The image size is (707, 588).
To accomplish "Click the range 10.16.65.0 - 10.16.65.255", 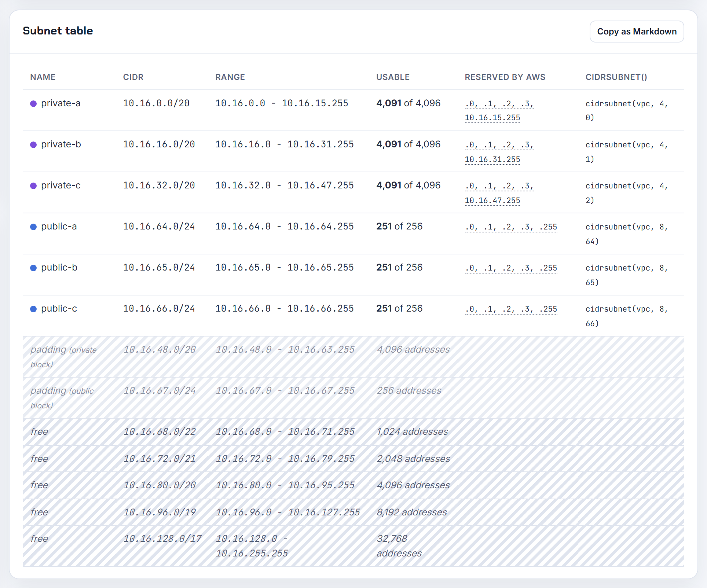I will click(x=285, y=268).
